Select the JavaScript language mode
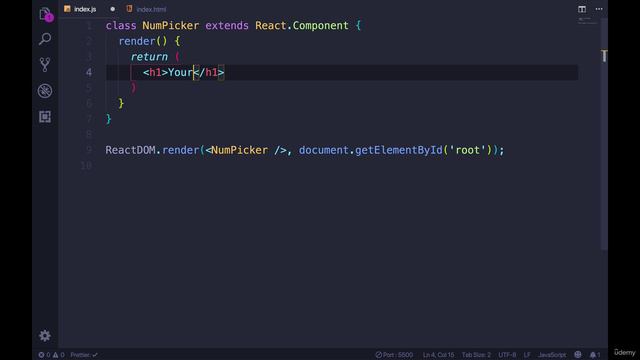 (552, 355)
